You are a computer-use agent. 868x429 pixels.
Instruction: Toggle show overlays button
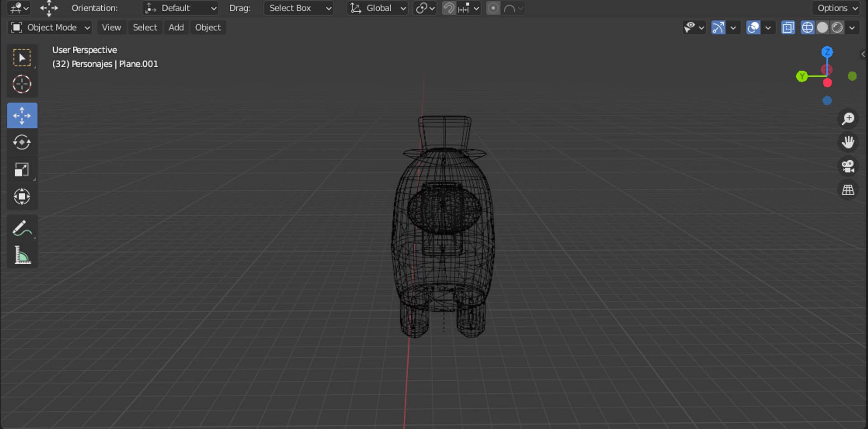point(753,28)
